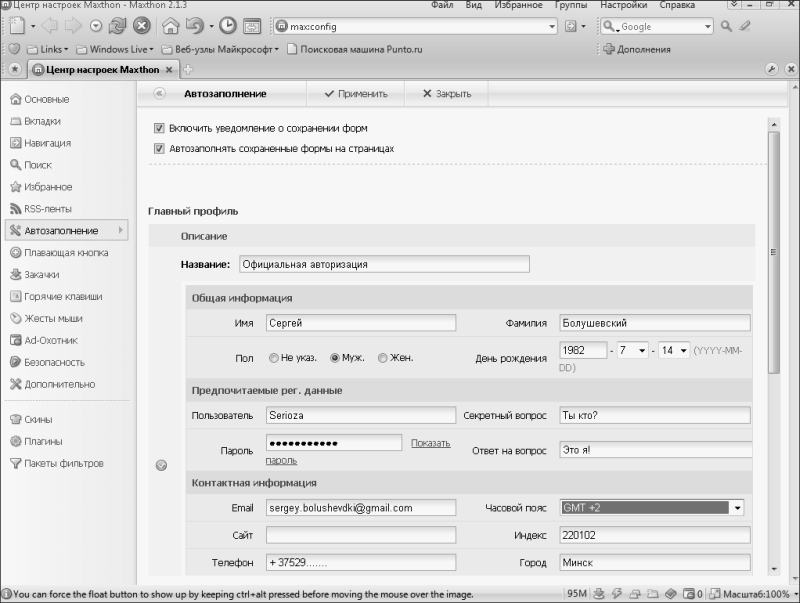Click the magnifier search button
This screenshot has height=603, width=800.
pos(726,26)
